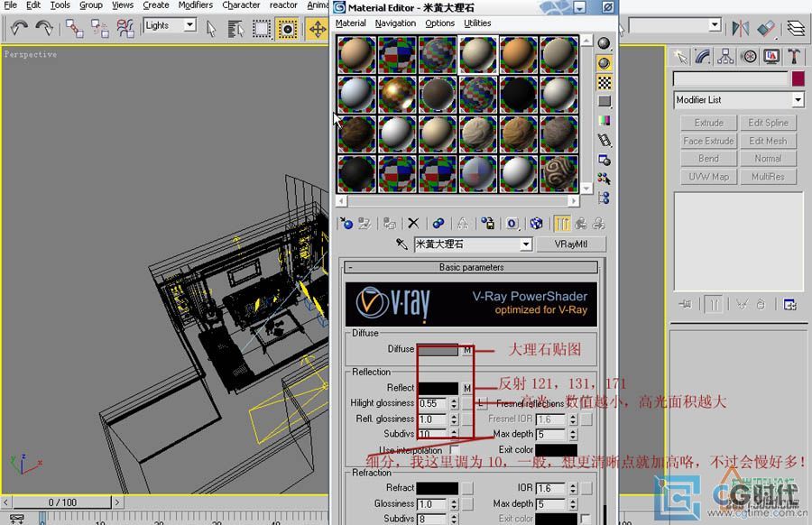Click the Pick Material eyedropper icon
Viewport: 812px width, 525px height.
click(x=402, y=244)
